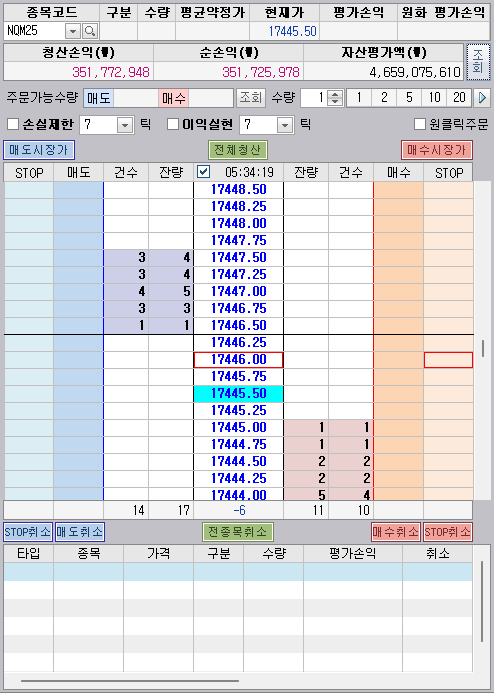The image size is (494, 693).
Task: Click the 취소 column header
Action: (x=437, y=554)
